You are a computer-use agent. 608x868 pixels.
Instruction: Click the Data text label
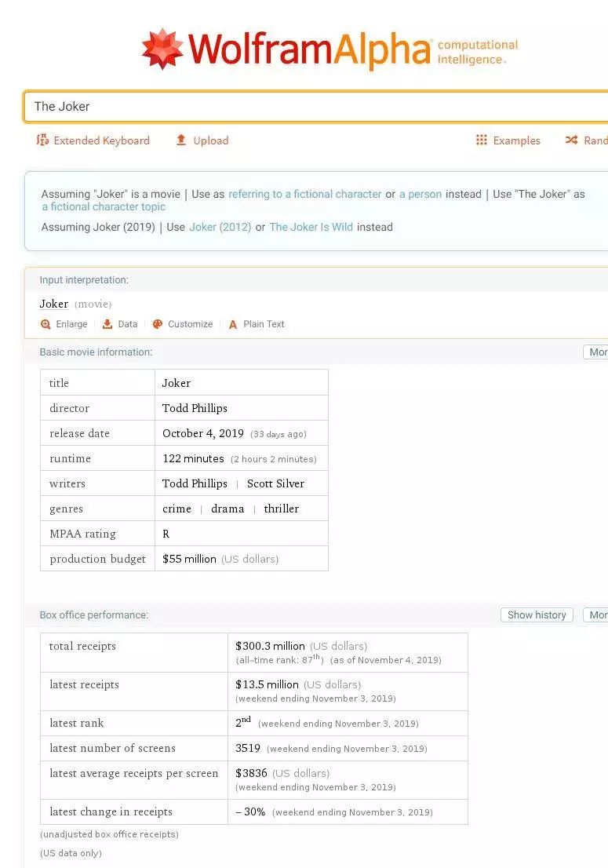pos(128,324)
